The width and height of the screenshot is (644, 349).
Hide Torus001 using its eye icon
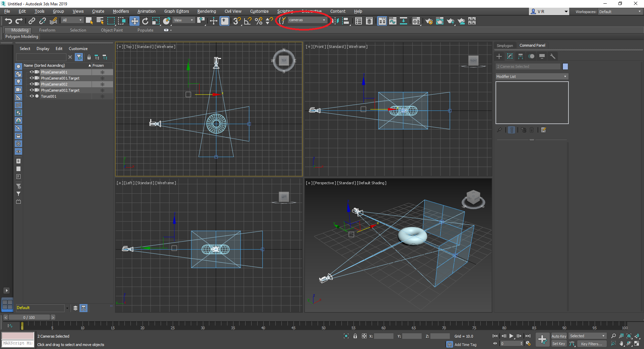point(32,96)
